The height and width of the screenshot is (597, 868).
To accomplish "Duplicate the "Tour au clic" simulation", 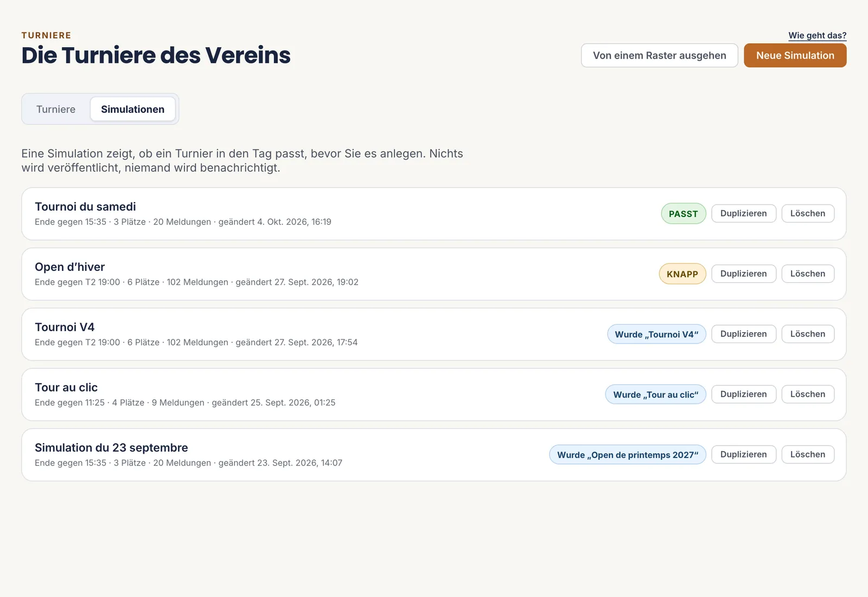I will click(743, 394).
